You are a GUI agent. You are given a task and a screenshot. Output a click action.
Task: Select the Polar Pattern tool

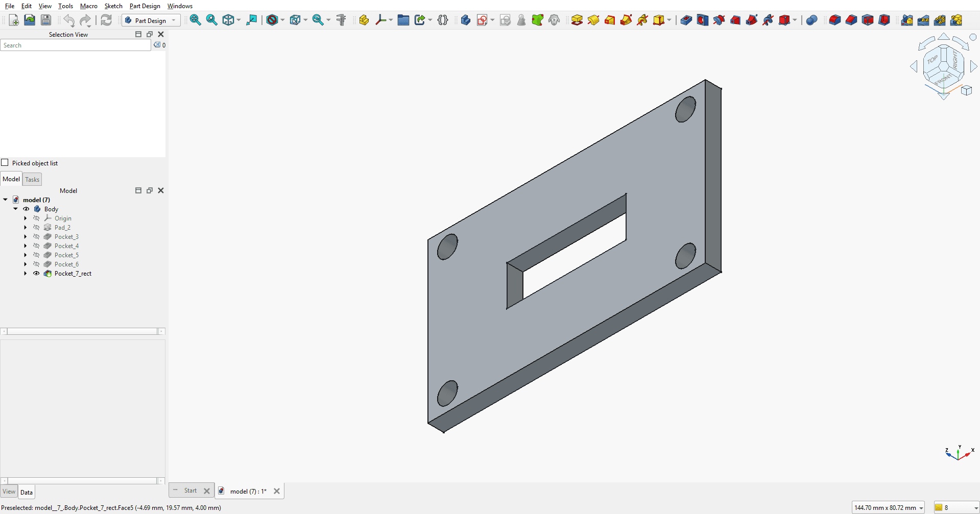940,20
